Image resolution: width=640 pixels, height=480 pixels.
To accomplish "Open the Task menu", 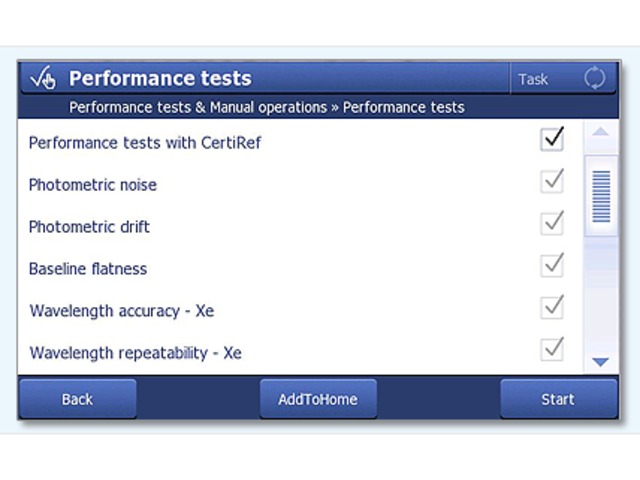I will (533, 79).
